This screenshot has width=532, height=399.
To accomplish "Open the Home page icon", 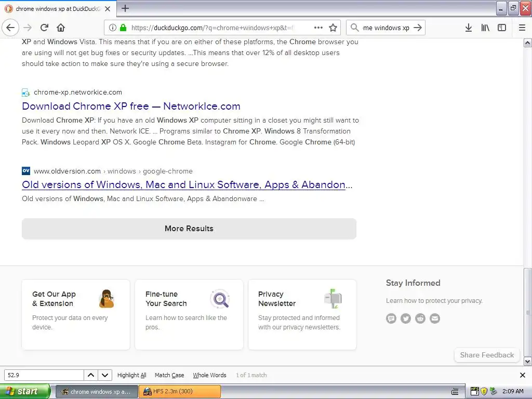I will click(x=61, y=28).
